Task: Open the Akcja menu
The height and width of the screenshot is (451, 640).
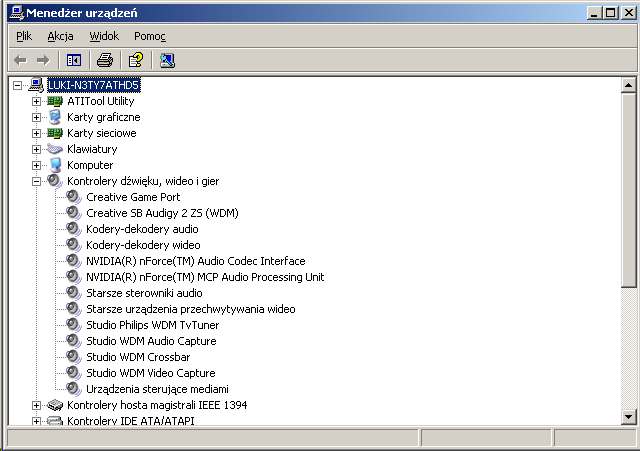Action: click(60, 36)
